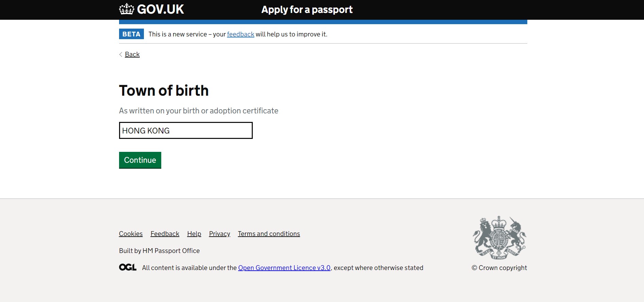Click the GOV.UK header text
Screen dimensions: 644x302
point(160,9)
